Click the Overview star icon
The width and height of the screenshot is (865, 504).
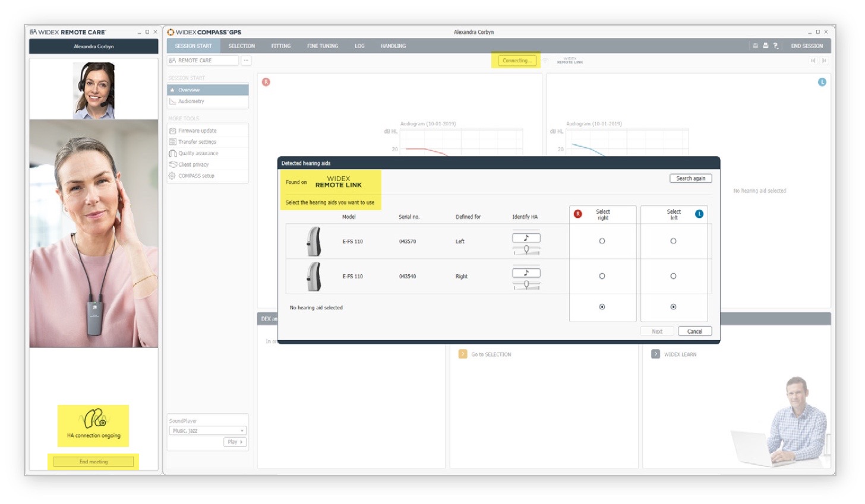(x=172, y=90)
